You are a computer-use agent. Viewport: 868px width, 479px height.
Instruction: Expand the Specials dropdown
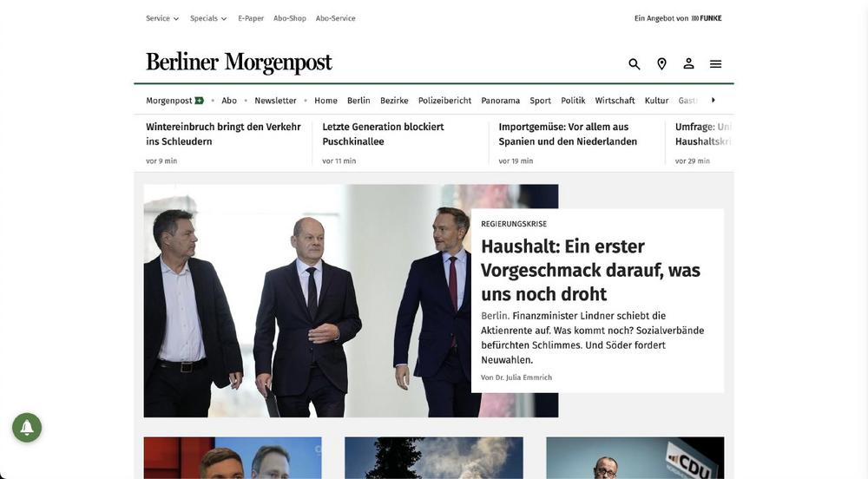(208, 18)
